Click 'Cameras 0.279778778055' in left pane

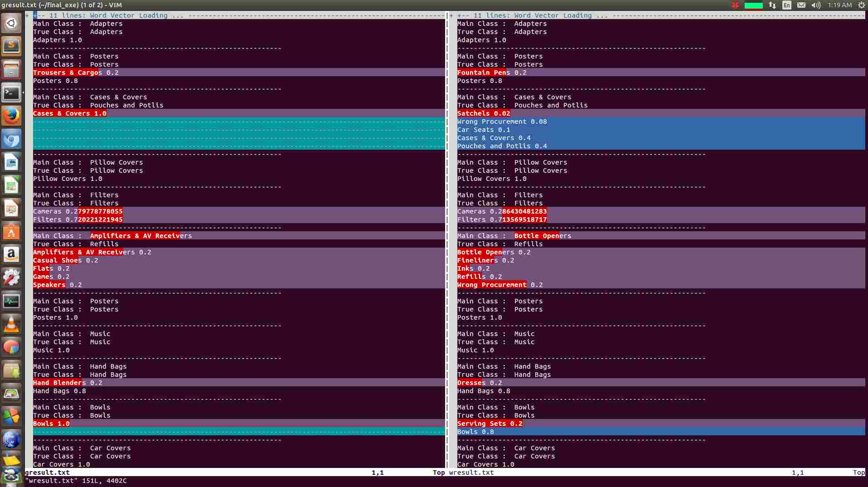78,211
